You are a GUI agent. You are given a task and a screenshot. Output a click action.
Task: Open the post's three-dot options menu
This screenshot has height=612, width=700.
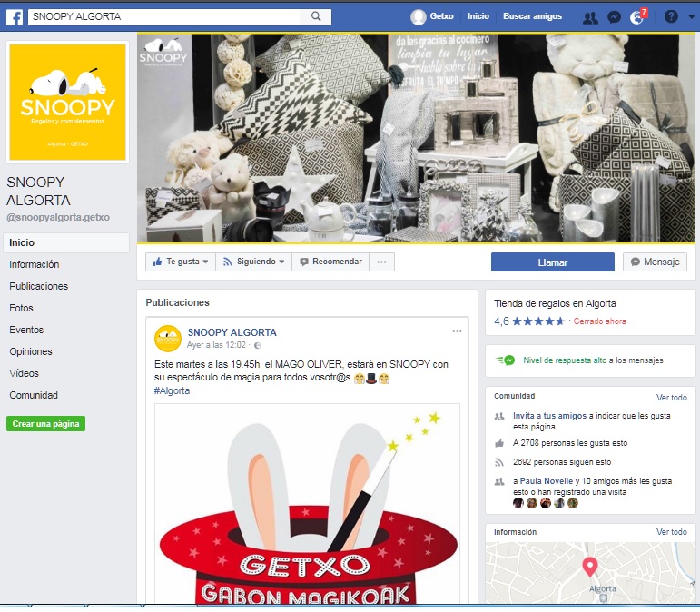[457, 331]
